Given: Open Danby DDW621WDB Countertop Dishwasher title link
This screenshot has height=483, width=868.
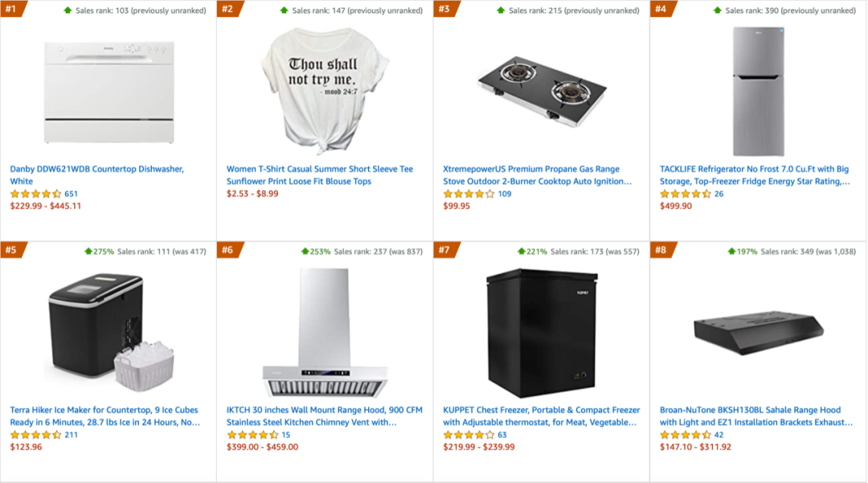Looking at the screenshot, I should (x=96, y=175).
